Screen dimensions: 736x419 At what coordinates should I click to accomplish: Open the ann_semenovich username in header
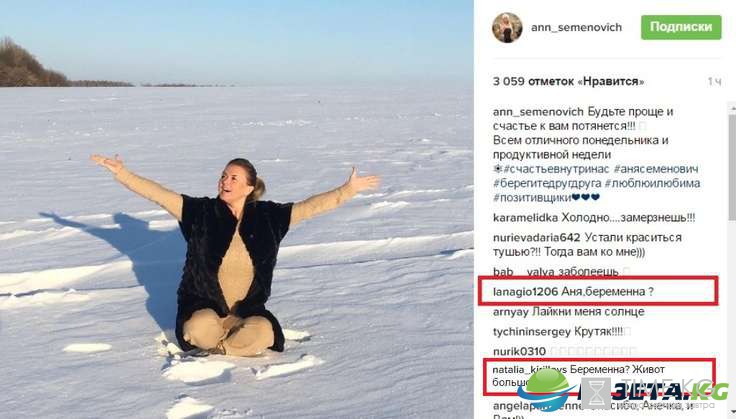tap(576, 28)
